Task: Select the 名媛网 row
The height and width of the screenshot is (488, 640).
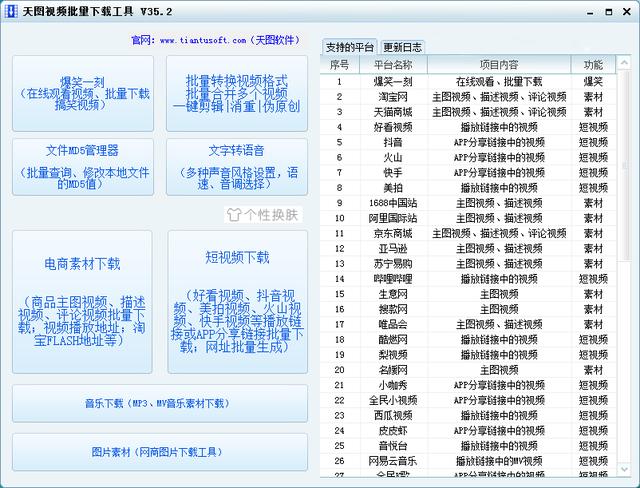Action: tap(468, 370)
